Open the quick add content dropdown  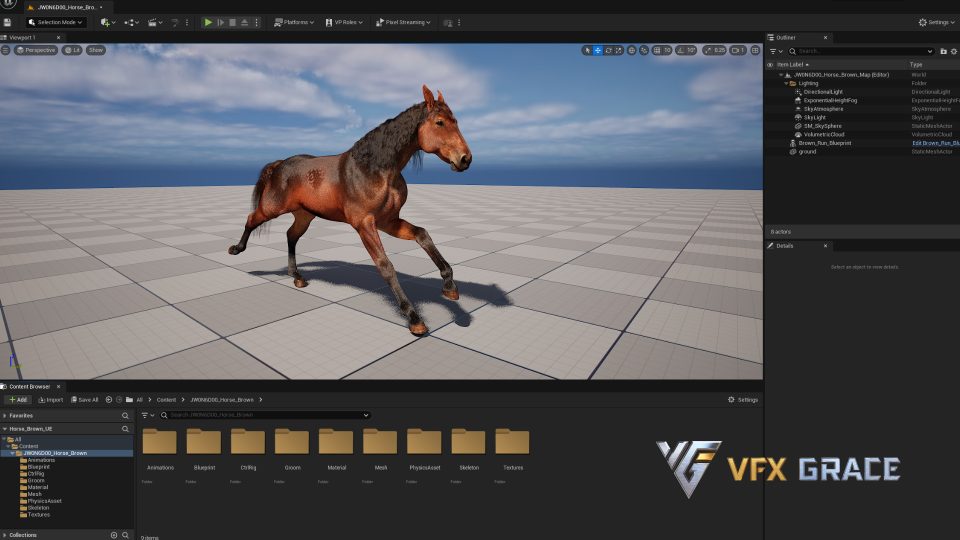click(x=108, y=23)
